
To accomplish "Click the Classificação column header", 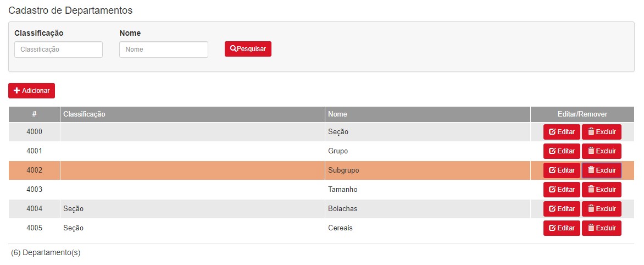I will tap(84, 114).
